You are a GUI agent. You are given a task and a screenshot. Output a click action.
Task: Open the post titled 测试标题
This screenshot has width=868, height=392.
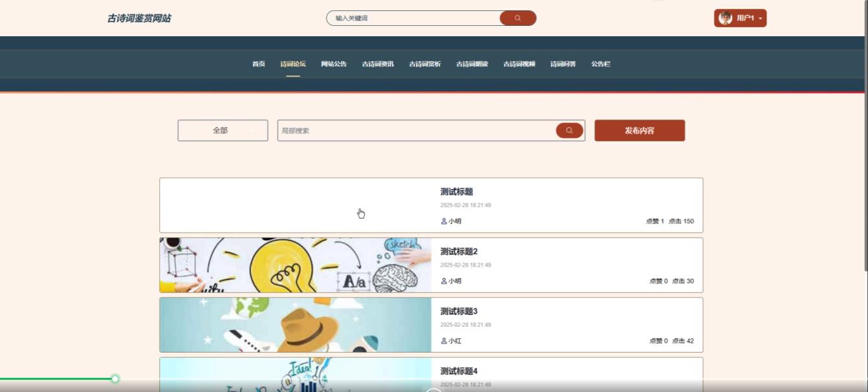tap(457, 191)
